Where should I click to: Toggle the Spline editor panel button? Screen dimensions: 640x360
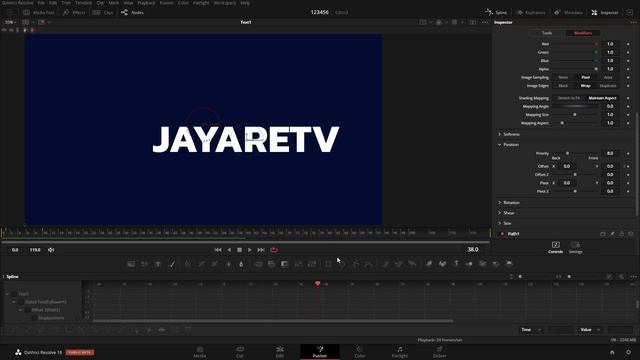496,13
